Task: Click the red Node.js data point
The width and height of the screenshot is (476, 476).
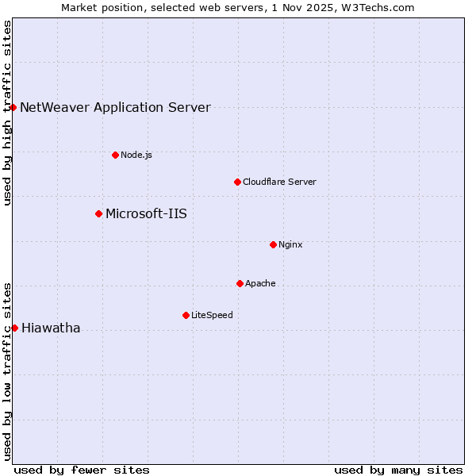Action: (115, 155)
